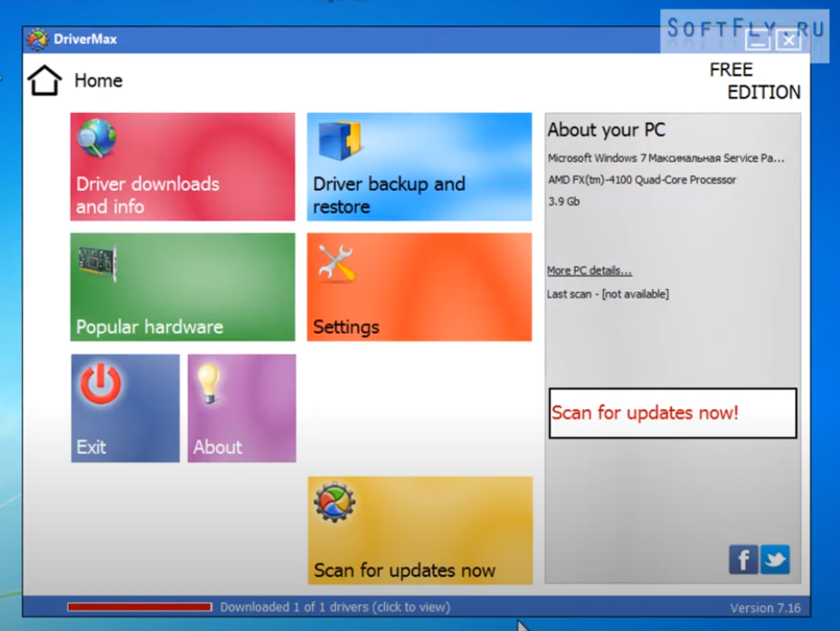Image resolution: width=840 pixels, height=631 pixels.
Task: Click the red download progress bar
Action: click(x=139, y=607)
